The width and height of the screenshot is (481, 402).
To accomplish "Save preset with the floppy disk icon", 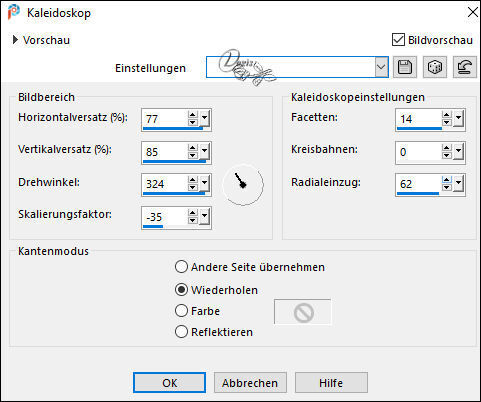I will [x=405, y=67].
